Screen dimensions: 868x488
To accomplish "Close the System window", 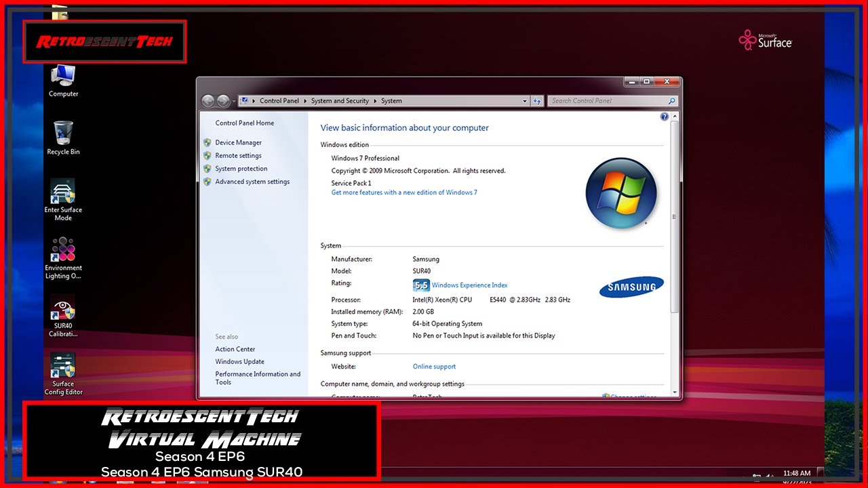I will point(667,81).
